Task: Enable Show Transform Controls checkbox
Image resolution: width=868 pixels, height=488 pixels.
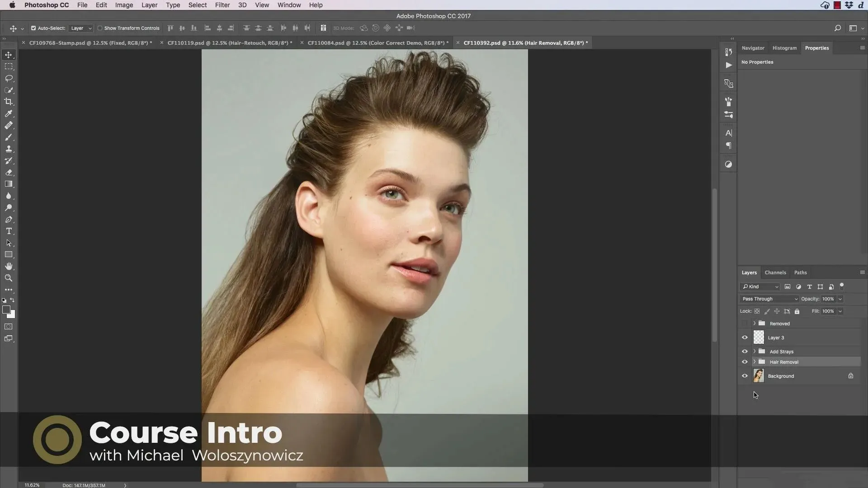Action: click(100, 28)
